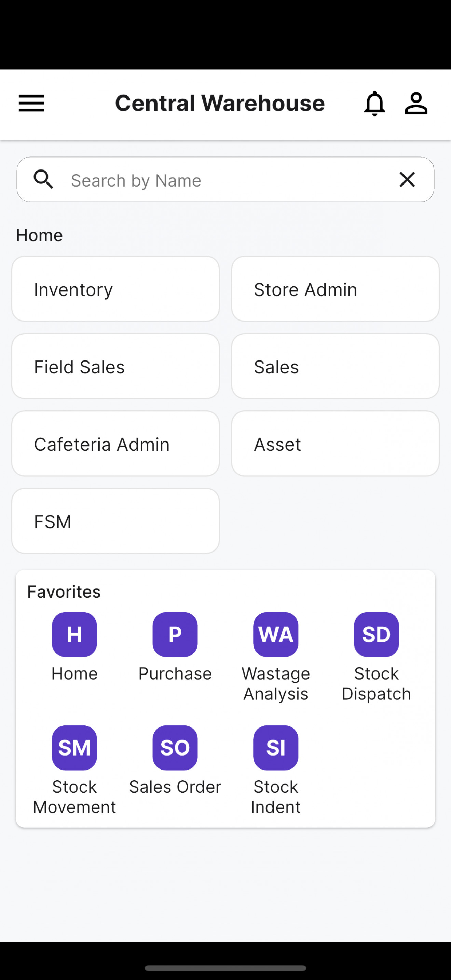Open the Cafeteria Admin module
The width and height of the screenshot is (451, 980).
click(x=115, y=443)
